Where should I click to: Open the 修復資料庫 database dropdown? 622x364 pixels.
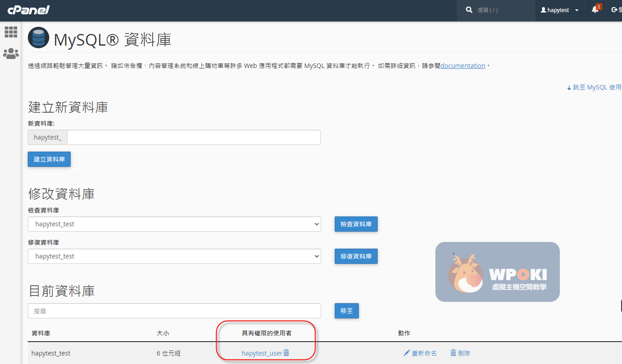click(x=174, y=256)
